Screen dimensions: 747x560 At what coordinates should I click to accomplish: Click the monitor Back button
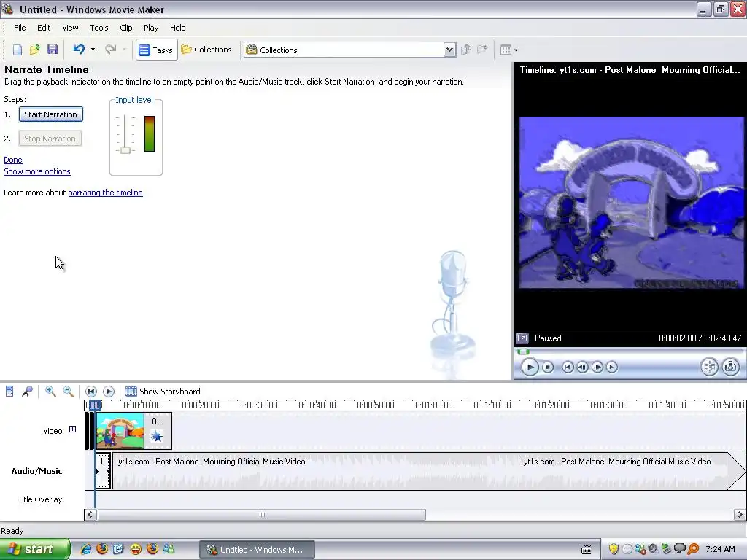point(568,367)
